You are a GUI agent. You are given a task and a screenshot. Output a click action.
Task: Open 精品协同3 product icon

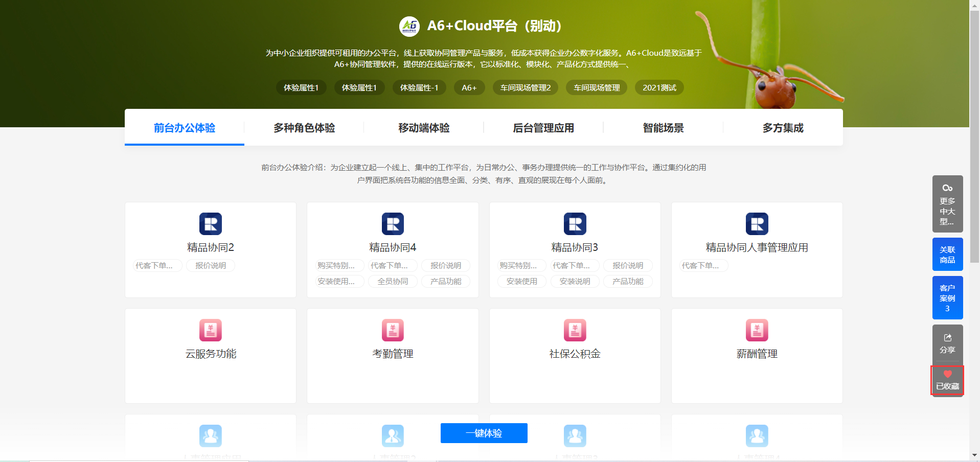pyautogui.click(x=575, y=224)
